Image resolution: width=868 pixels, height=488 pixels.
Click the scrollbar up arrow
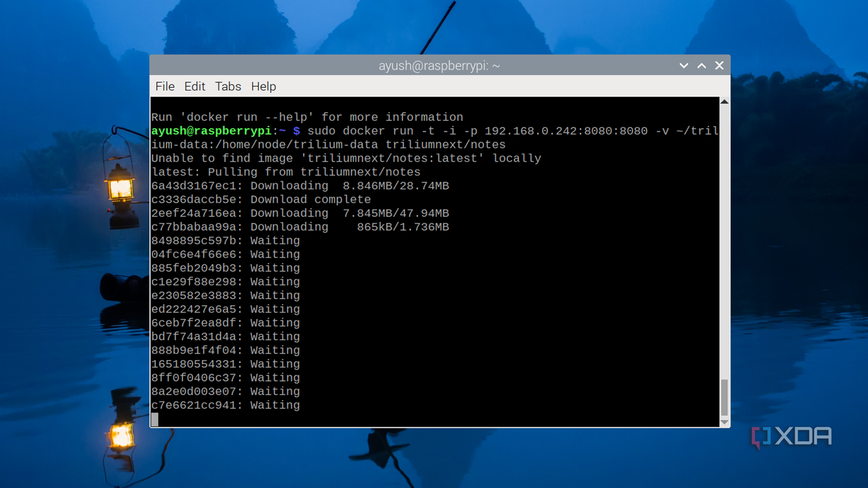pos(724,102)
